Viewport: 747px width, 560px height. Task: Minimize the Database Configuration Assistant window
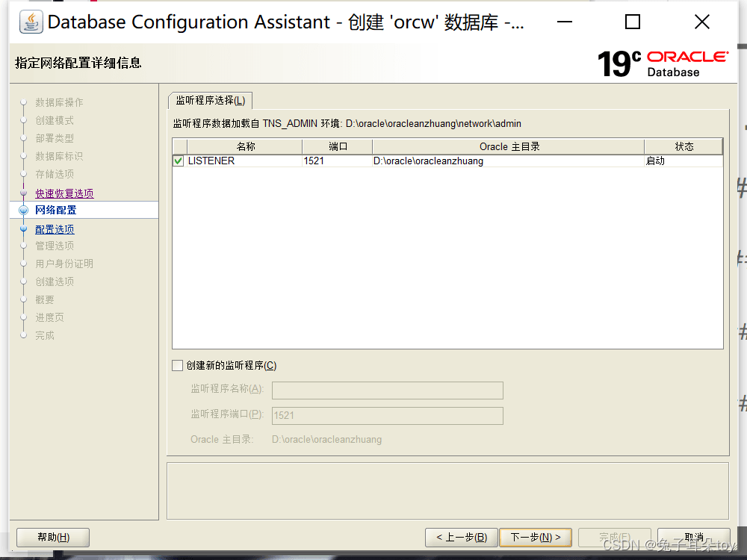(565, 22)
